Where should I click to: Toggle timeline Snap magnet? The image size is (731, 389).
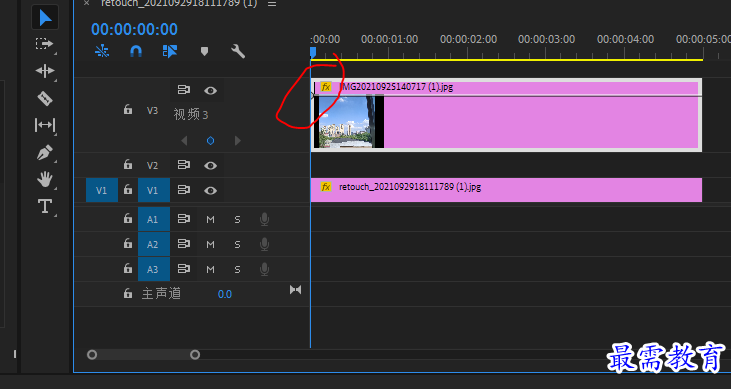pos(136,51)
